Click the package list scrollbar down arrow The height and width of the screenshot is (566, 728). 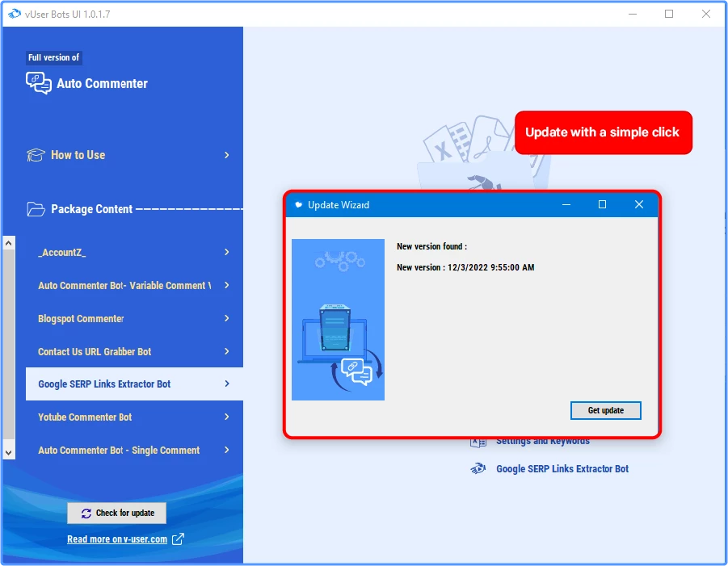(x=9, y=452)
